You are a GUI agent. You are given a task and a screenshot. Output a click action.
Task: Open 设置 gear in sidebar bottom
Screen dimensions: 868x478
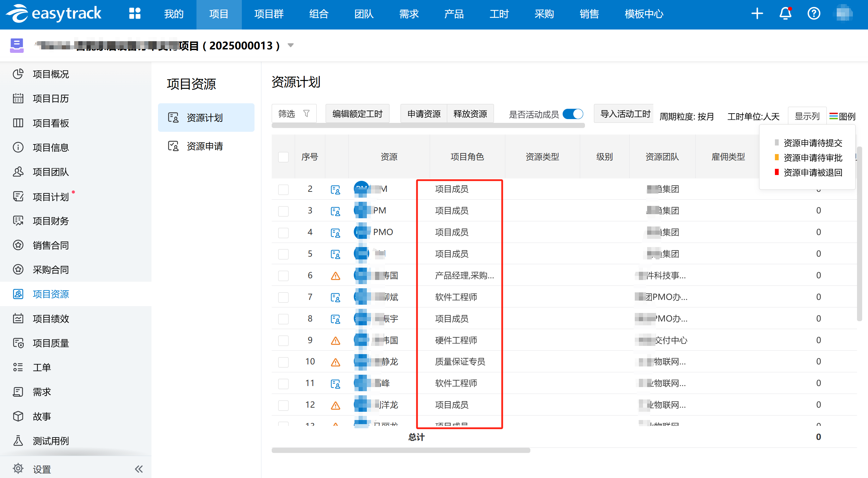(18, 469)
